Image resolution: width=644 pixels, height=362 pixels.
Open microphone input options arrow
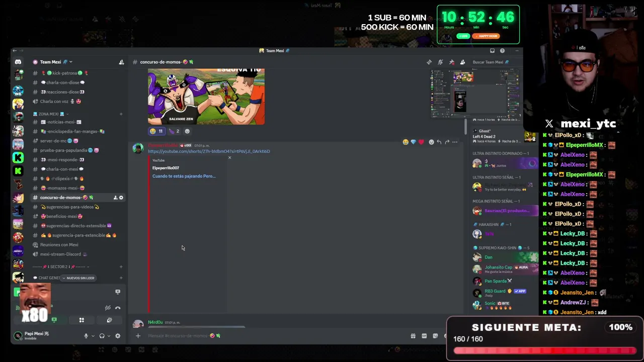93,336
